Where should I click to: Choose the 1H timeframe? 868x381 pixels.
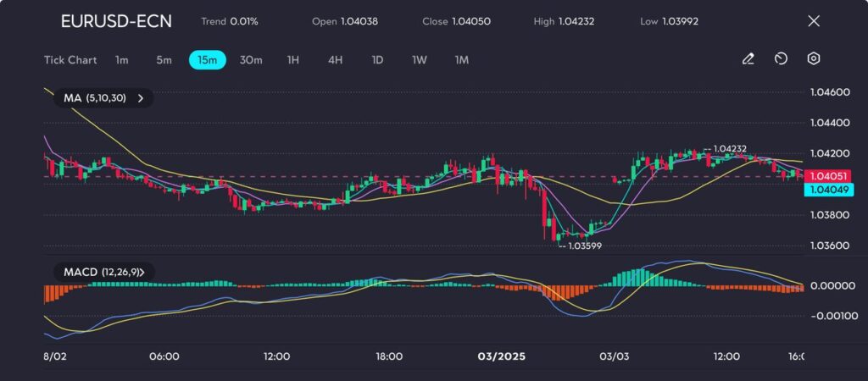point(293,60)
